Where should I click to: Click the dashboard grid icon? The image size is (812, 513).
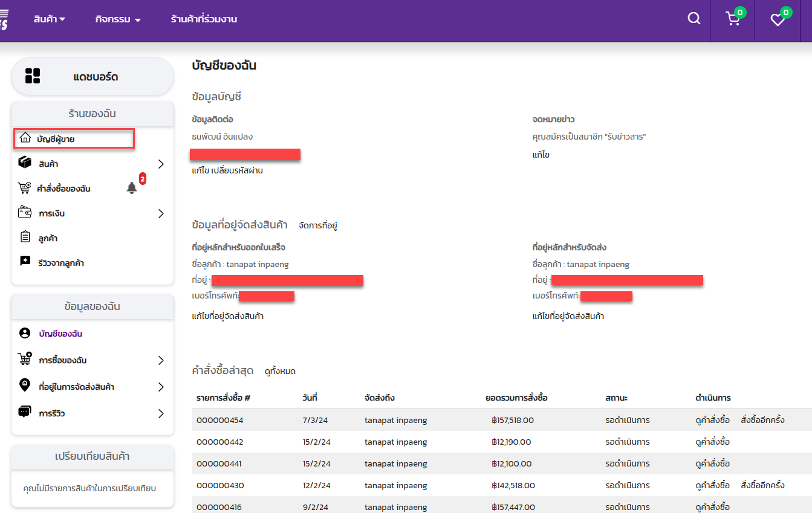[x=33, y=76]
